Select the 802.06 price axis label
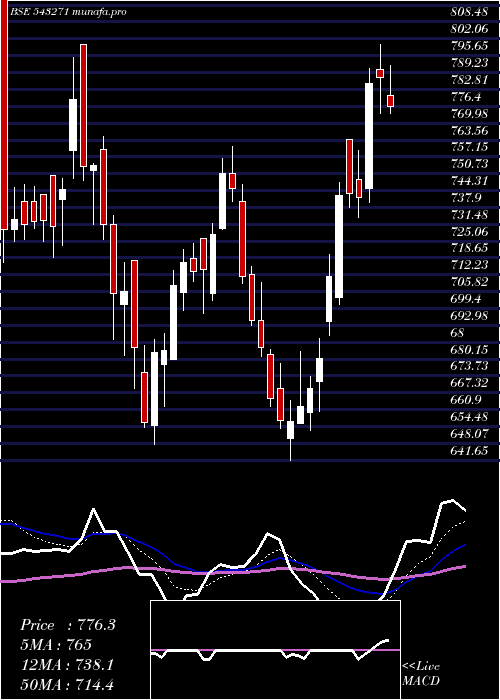 (x=469, y=29)
